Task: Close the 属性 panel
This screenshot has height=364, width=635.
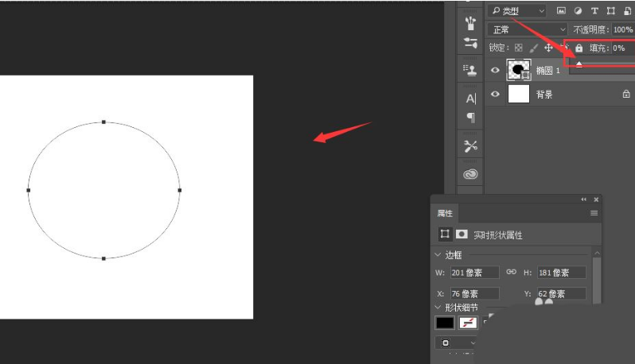Action: click(596, 199)
